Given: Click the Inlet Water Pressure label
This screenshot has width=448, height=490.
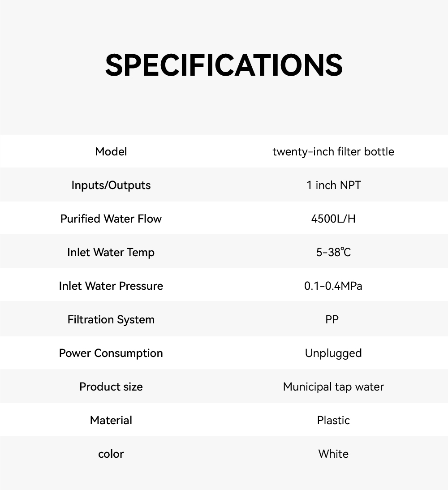Looking at the screenshot, I should click(111, 286).
